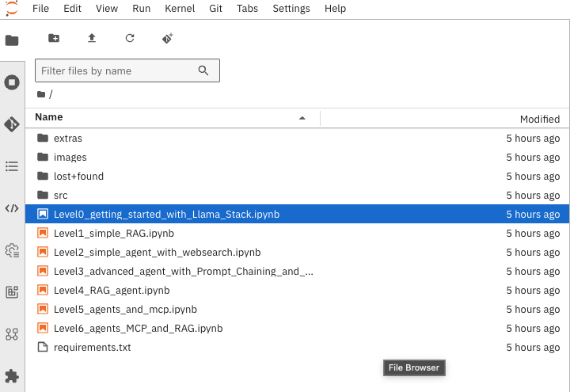This screenshot has width=570, height=392.
Task: Click the root path slash breadcrumb
Action: coord(51,94)
